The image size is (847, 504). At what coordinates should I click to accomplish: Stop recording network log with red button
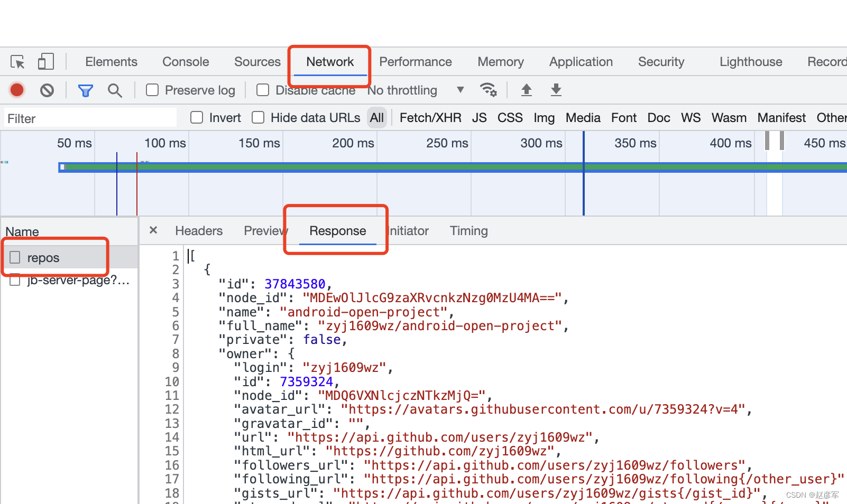[17, 90]
